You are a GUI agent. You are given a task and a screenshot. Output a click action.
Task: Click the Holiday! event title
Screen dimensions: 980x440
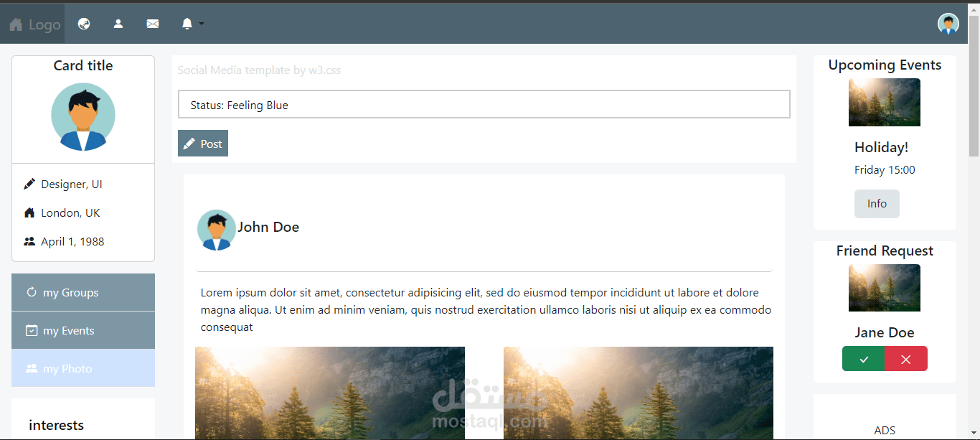[x=881, y=147]
